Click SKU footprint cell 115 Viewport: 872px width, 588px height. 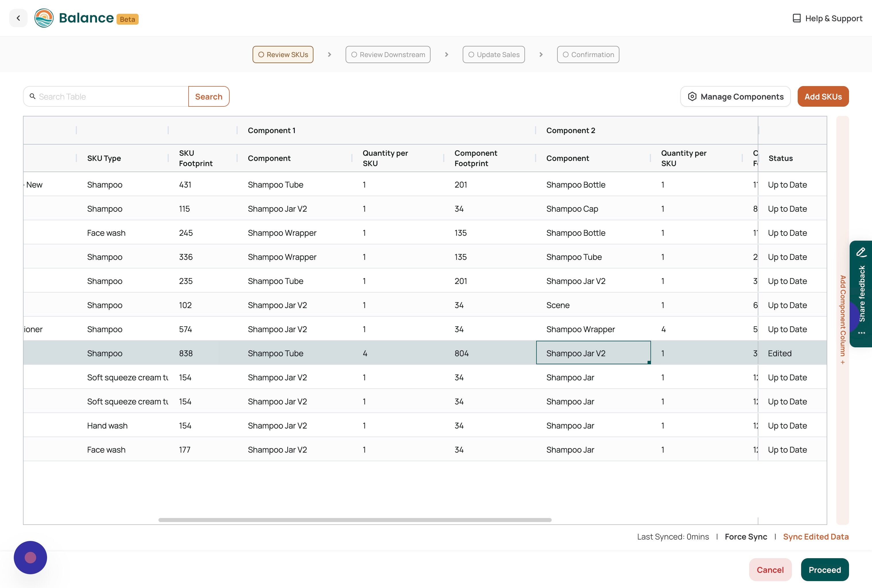point(184,209)
